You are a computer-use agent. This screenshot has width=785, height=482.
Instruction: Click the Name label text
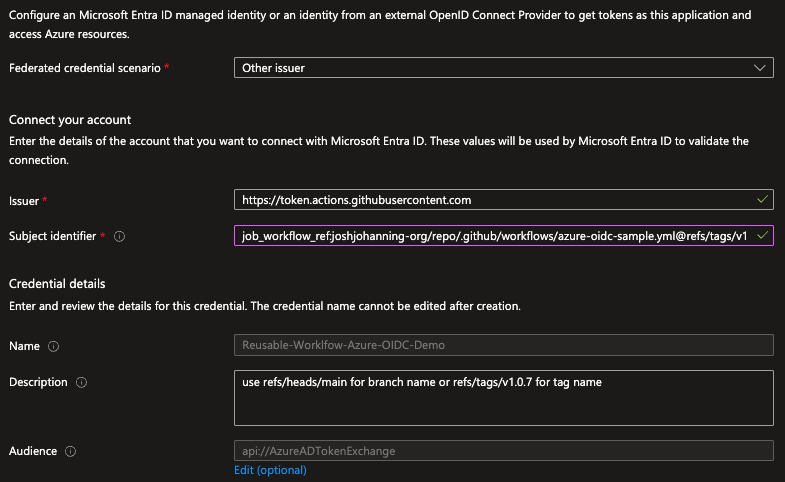[x=25, y=346]
